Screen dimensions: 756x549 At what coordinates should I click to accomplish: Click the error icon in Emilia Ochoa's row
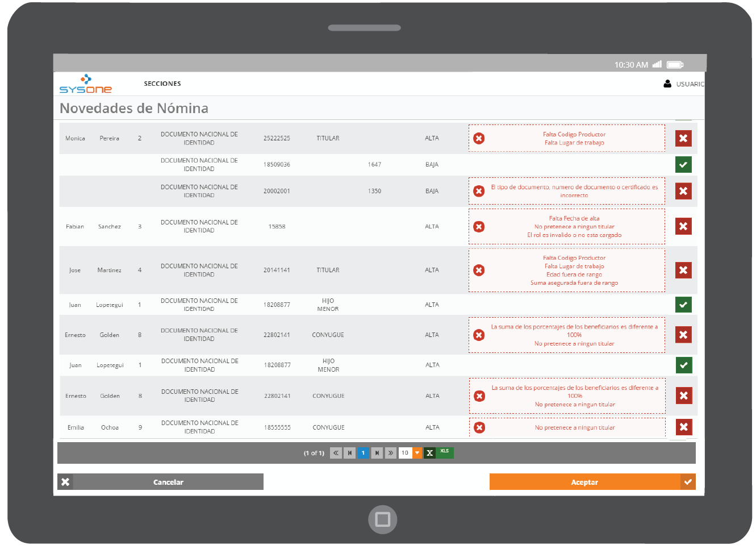click(479, 427)
